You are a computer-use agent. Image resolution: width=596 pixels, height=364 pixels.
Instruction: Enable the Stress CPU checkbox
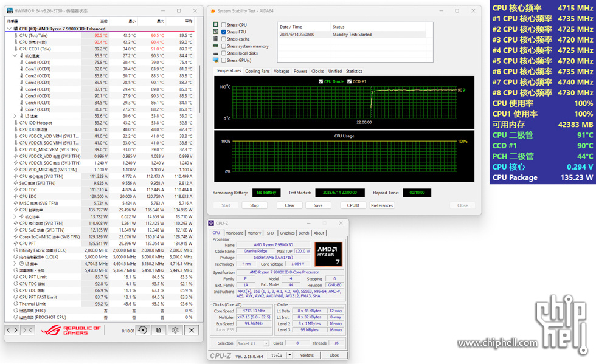224,25
